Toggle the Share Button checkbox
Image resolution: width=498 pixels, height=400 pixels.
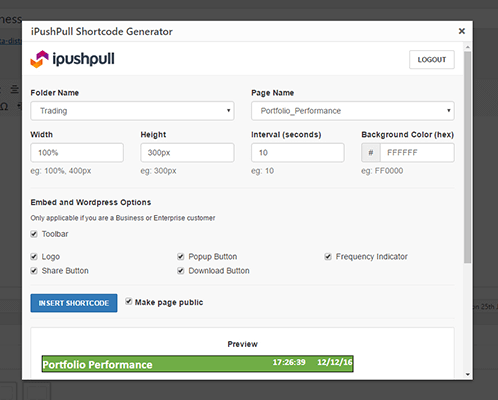coord(34,270)
